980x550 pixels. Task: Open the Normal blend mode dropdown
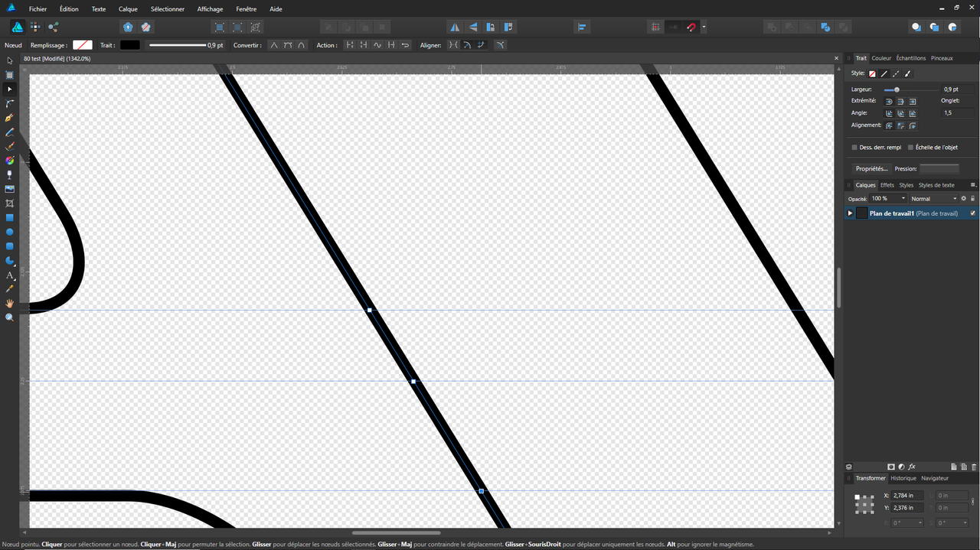click(x=934, y=198)
